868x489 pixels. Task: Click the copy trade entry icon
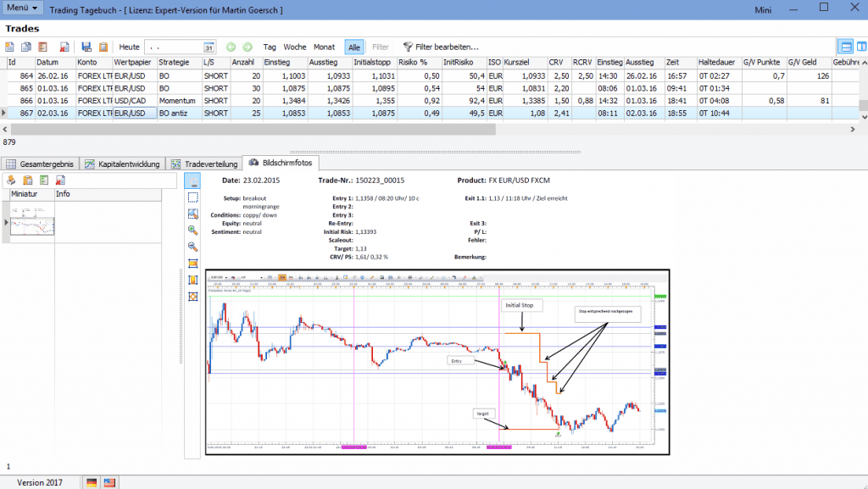26,47
